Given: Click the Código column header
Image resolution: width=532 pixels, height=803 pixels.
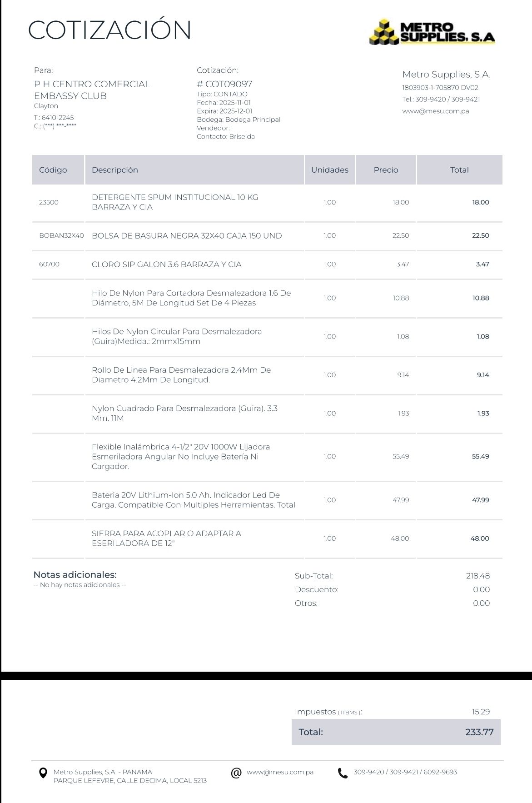Looking at the screenshot, I should pyautogui.click(x=53, y=170).
